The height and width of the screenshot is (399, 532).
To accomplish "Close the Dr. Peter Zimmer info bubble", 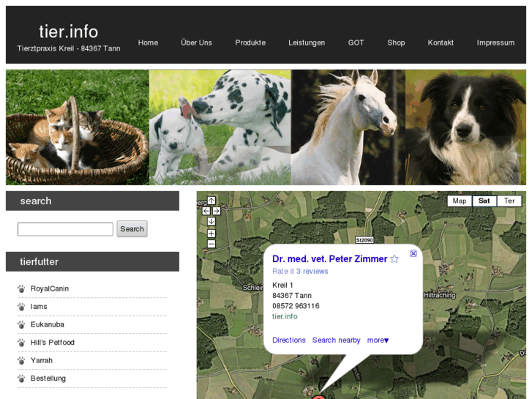I will click(413, 253).
